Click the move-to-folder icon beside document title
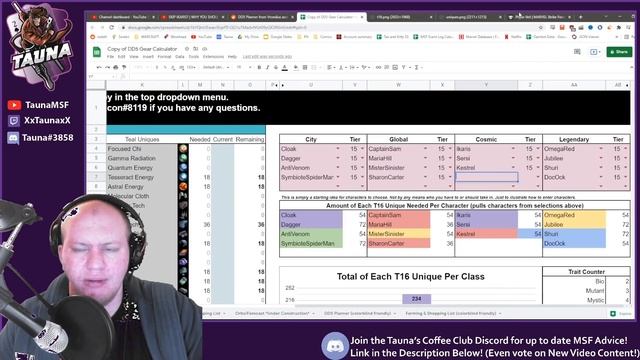This screenshot has width=640, height=360. click(196, 49)
